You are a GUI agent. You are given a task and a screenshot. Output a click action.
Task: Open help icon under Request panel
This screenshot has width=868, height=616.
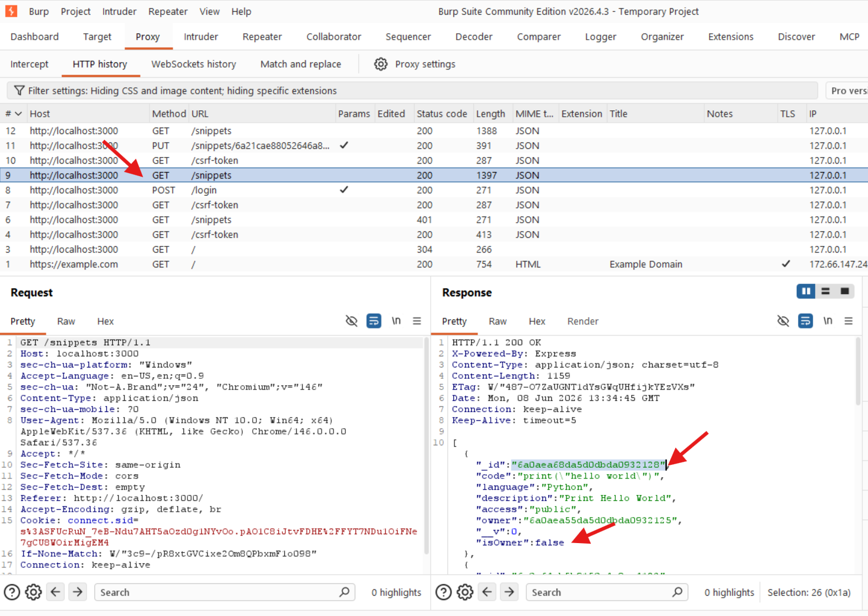tap(12, 592)
